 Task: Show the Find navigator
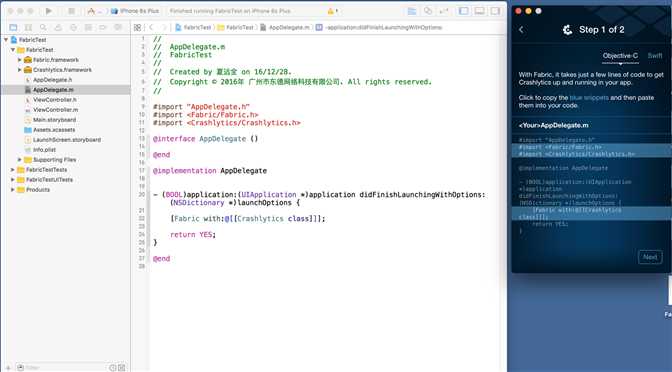43,27
